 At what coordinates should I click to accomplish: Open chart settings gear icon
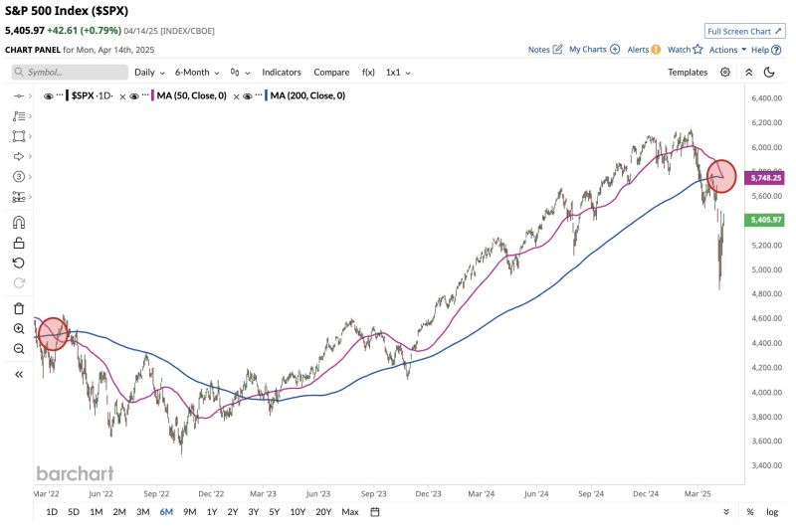(x=725, y=72)
